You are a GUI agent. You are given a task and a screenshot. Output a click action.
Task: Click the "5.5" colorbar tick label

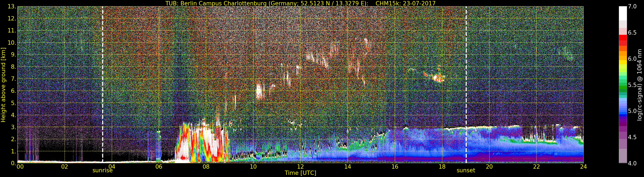[632, 85]
